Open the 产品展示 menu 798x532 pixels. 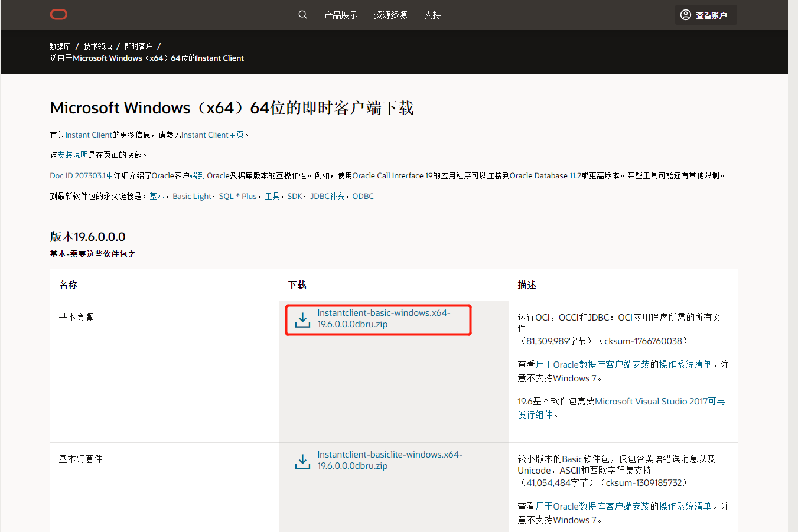click(341, 15)
